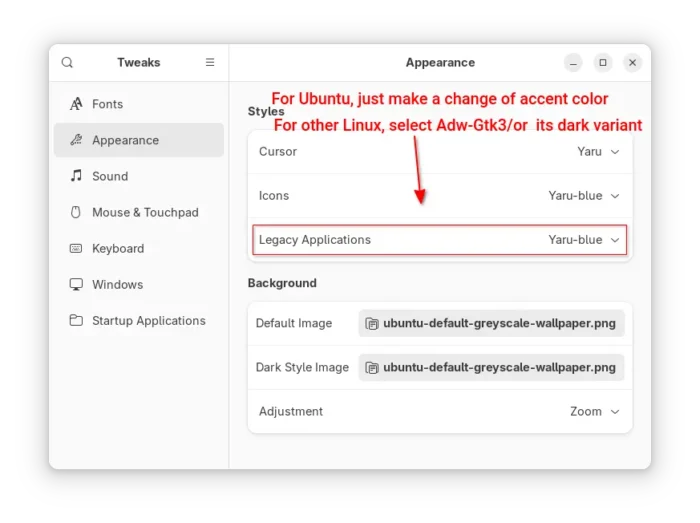Click the Sound music note icon
Screen dimensions: 700x523
point(76,175)
